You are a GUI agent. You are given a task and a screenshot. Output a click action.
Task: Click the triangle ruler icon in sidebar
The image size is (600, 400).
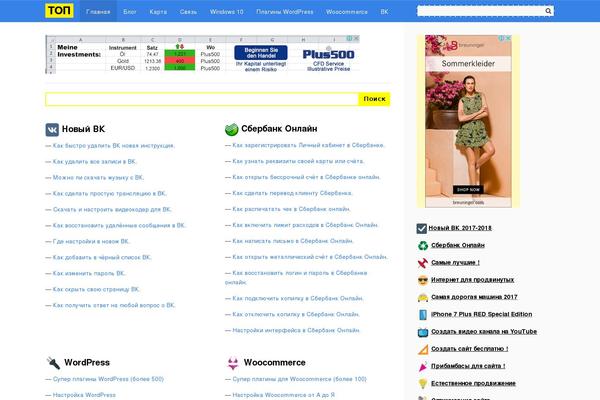coord(422,349)
